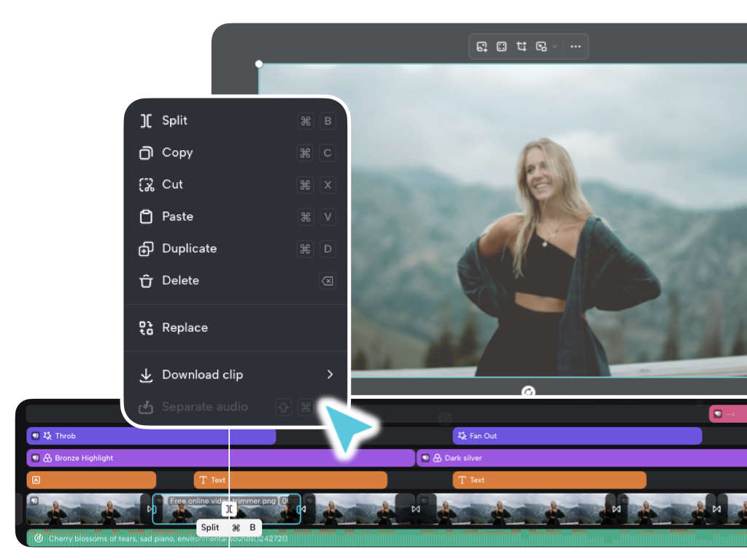This screenshot has height=560, width=747.
Task: Click the Split scissors icon on the timeline playhead
Action: coord(229,509)
